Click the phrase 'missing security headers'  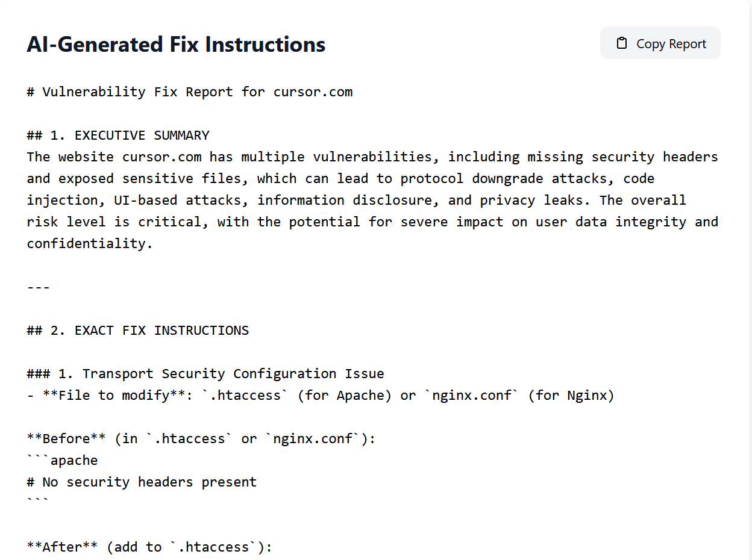tap(622, 157)
